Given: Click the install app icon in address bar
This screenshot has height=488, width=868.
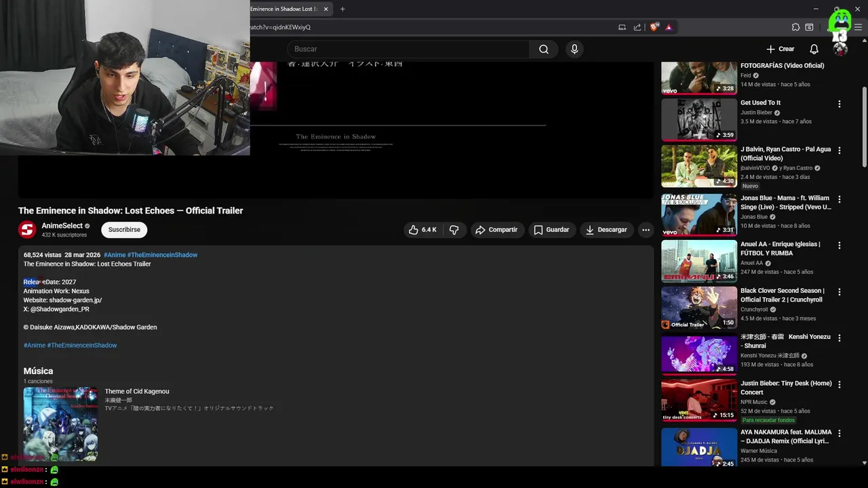Looking at the screenshot, I should click(x=622, y=27).
